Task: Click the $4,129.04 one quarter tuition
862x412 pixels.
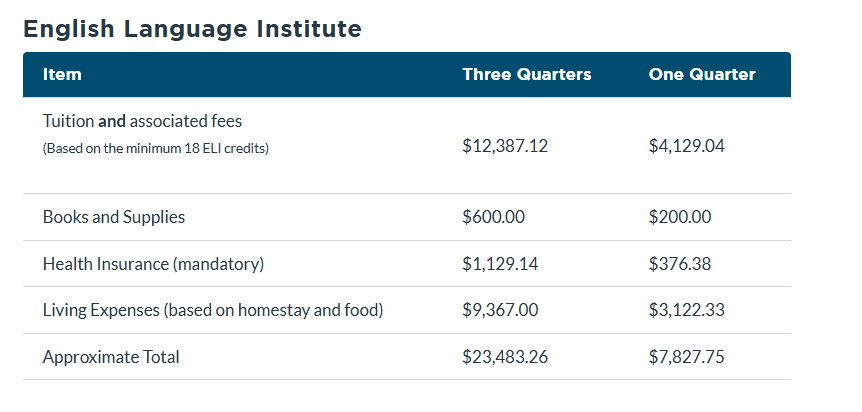Action: (x=687, y=146)
